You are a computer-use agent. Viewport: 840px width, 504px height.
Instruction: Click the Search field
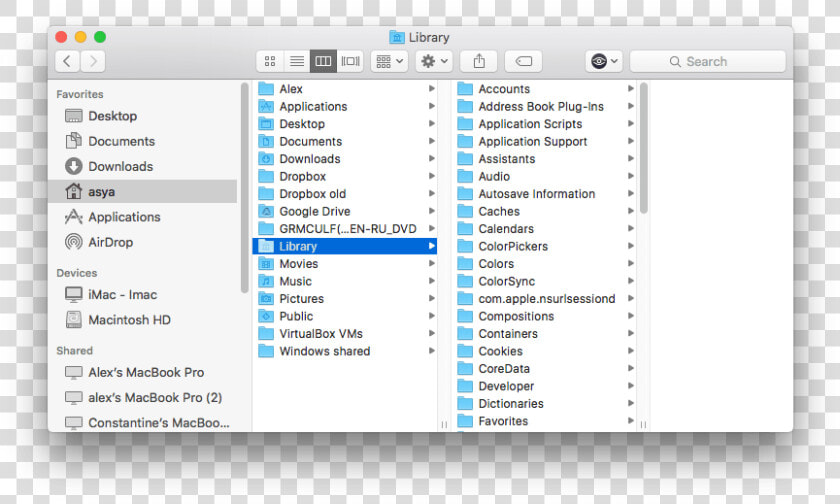pos(708,61)
